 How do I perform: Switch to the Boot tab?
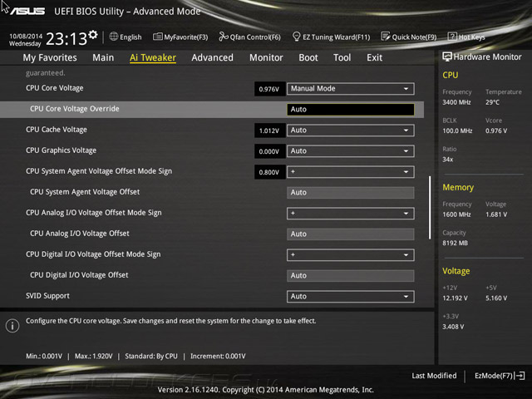(x=308, y=57)
